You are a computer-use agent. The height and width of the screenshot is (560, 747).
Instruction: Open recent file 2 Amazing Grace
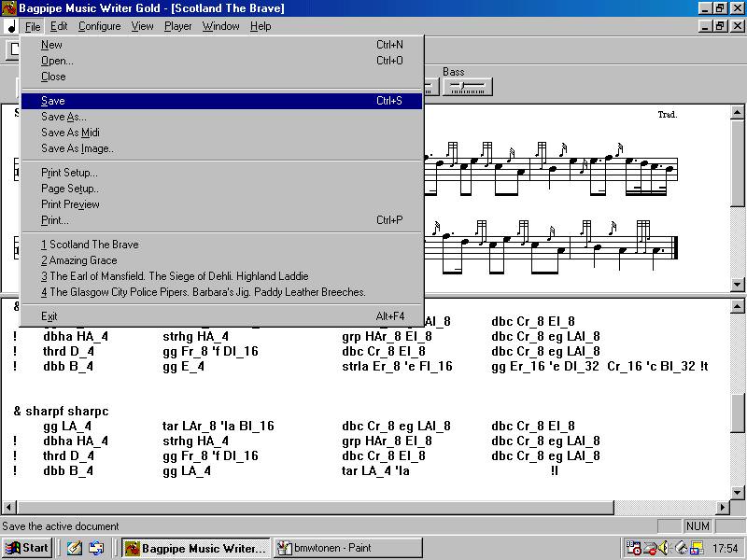(x=221, y=260)
